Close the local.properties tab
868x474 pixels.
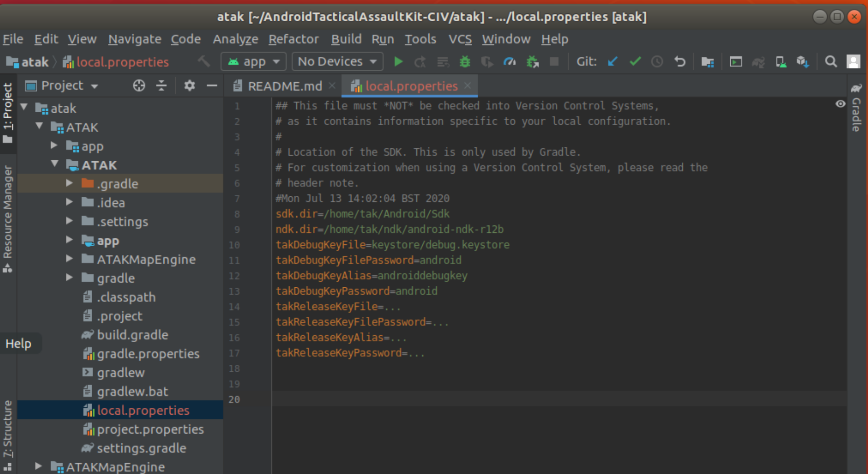pos(468,85)
